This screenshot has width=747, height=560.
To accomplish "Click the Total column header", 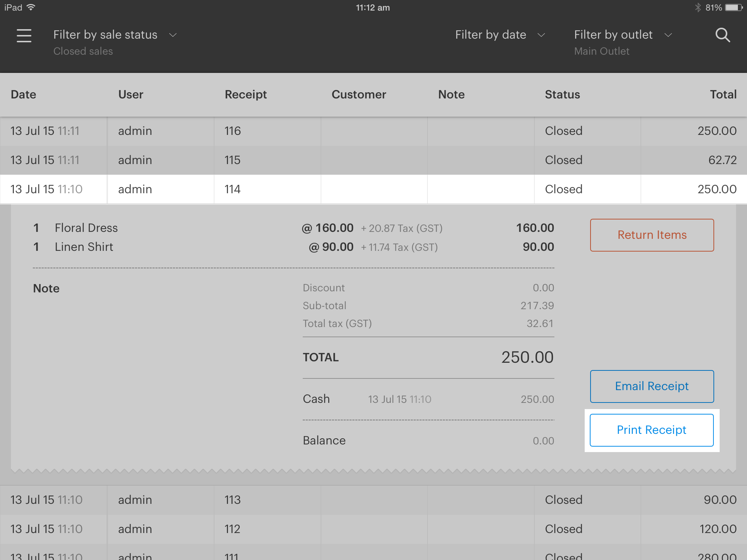I will 723,94.
